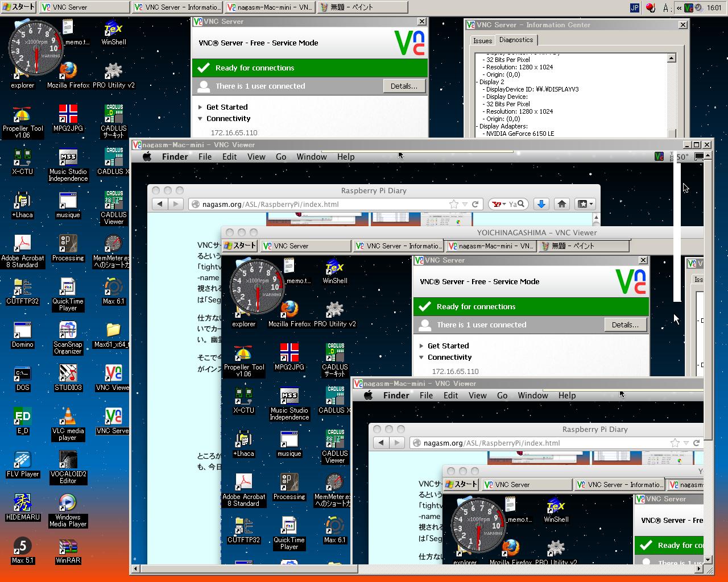The image size is (728, 582).
Task: Click the home icon in Firefox toolbar
Action: [561, 204]
